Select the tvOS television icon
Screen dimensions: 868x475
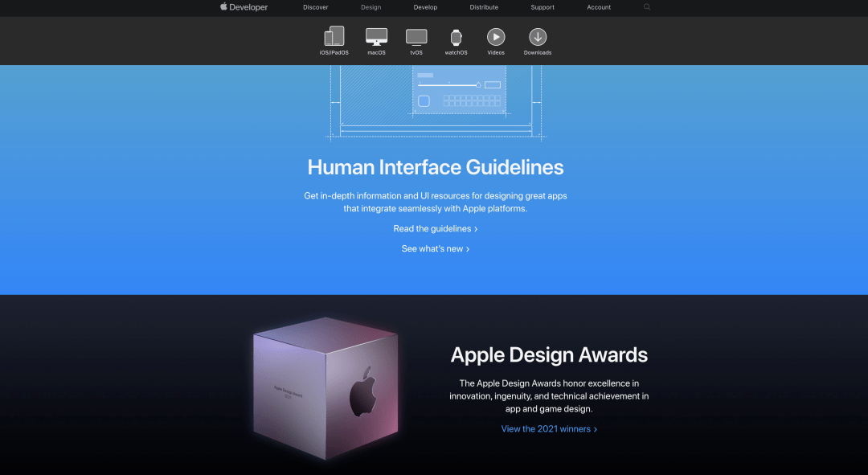[x=416, y=37]
